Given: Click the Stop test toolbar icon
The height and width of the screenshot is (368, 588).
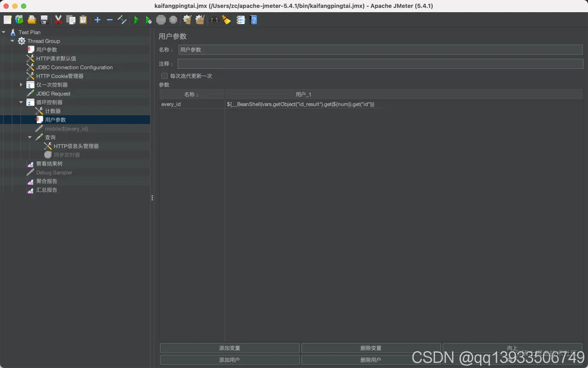Looking at the screenshot, I should pos(161,20).
